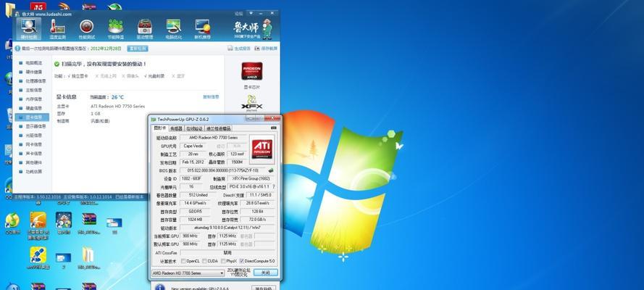This screenshot has height=290, width=644.
Task: Click the blue re-scan button
Action: click(137, 49)
